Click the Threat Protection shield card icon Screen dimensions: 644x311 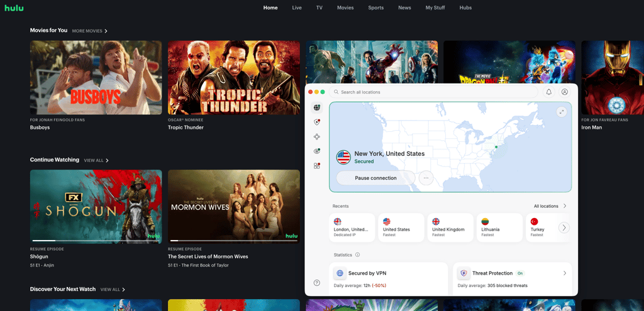coord(464,273)
